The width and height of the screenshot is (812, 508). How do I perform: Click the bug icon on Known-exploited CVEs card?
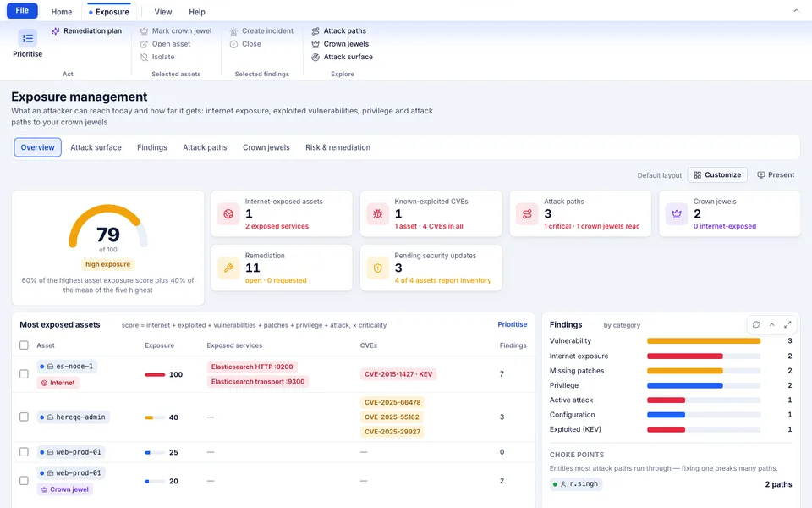tap(377, 213)
